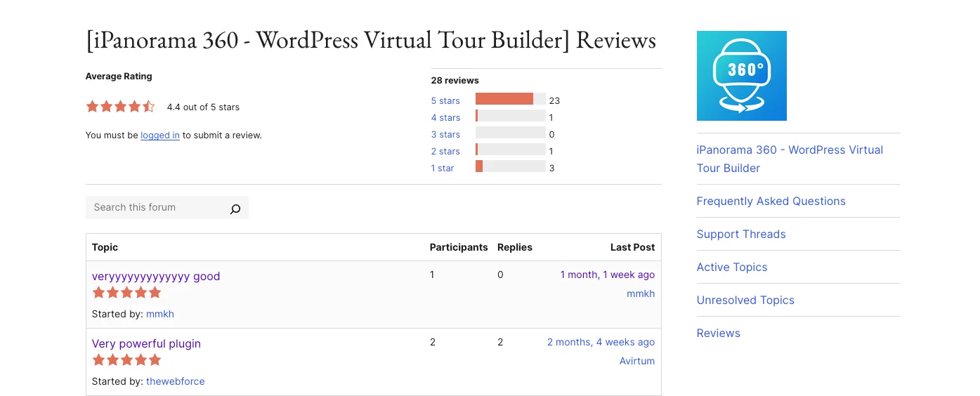This screenshot has height=396, width=980.
Task: Click the iPanorama 360 plugin logo
Action: pos(741,76)
